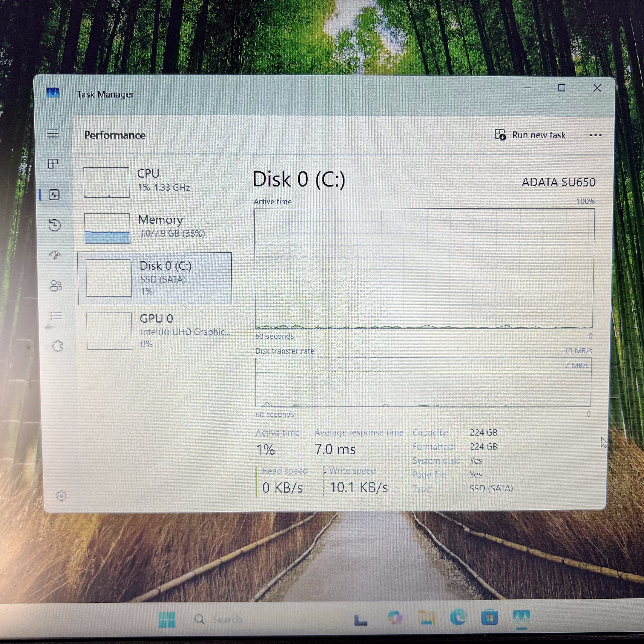Open Microsoft Store from the taskbar

tap(489, 617)
